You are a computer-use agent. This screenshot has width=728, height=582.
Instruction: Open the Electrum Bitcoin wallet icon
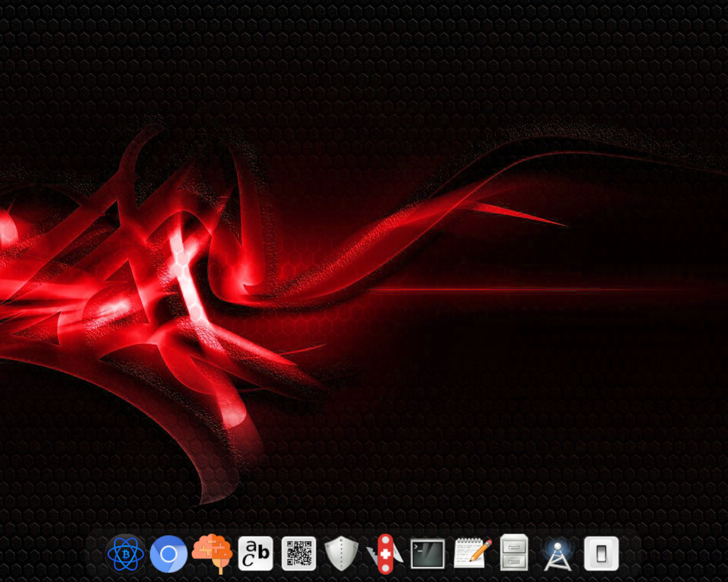[x=126, y=554]
